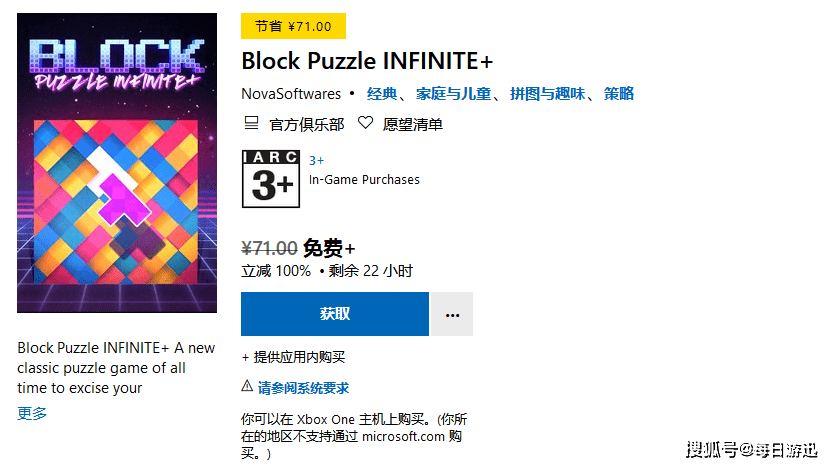Click the IARC 3+ rating badge

pyautogui.click(x=271, y=179)
